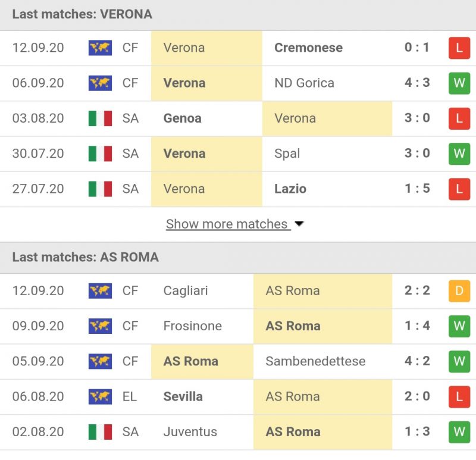Open the Cremonese team link
Screen dimensions: 476x460
(308, 48)
